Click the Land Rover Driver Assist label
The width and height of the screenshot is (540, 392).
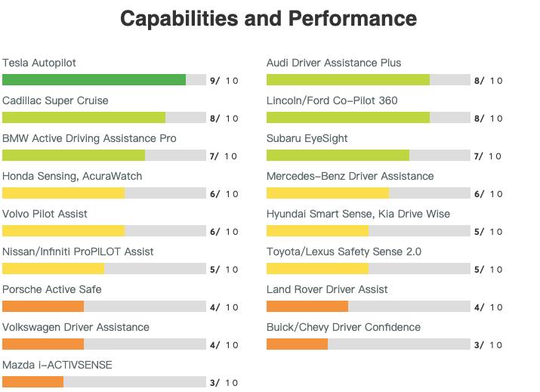[327, 289]
